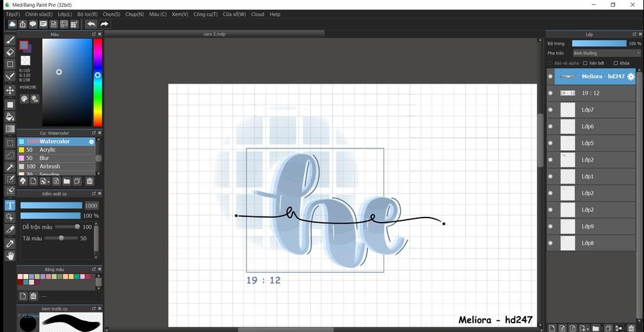Select the Gradient tool
Viewport: 644px width, 332px height.
10,129
